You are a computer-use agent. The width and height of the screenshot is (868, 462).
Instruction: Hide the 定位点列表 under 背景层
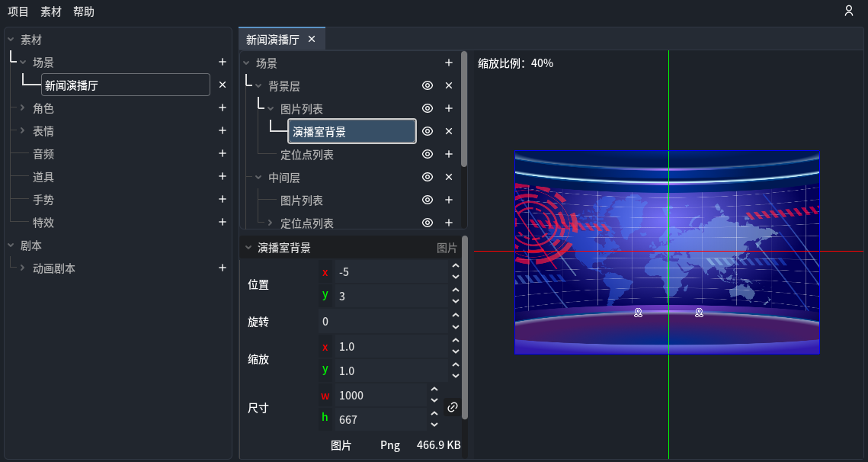pyautogui.click(x=427, y=154)
